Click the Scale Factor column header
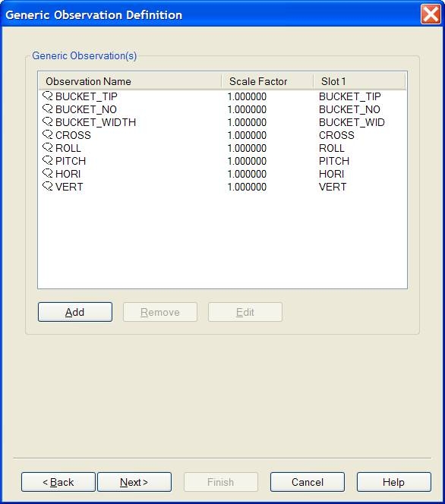 click(267, 81)
